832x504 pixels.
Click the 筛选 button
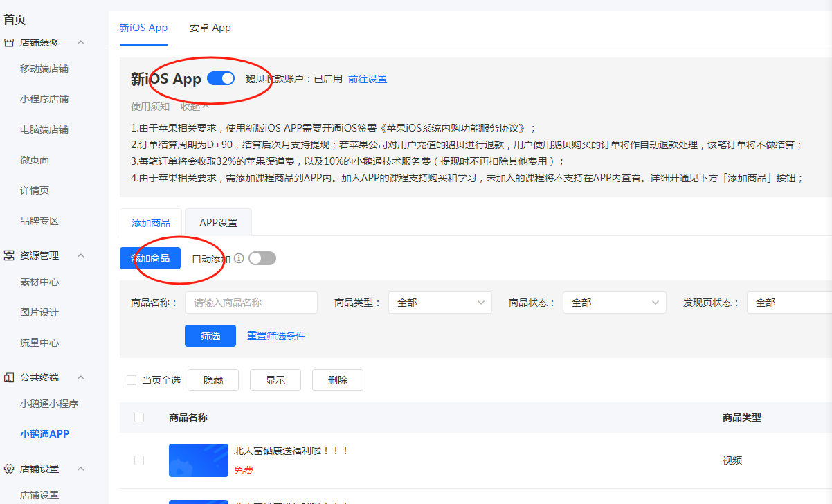pyautogui.click(x=210, y=336)
